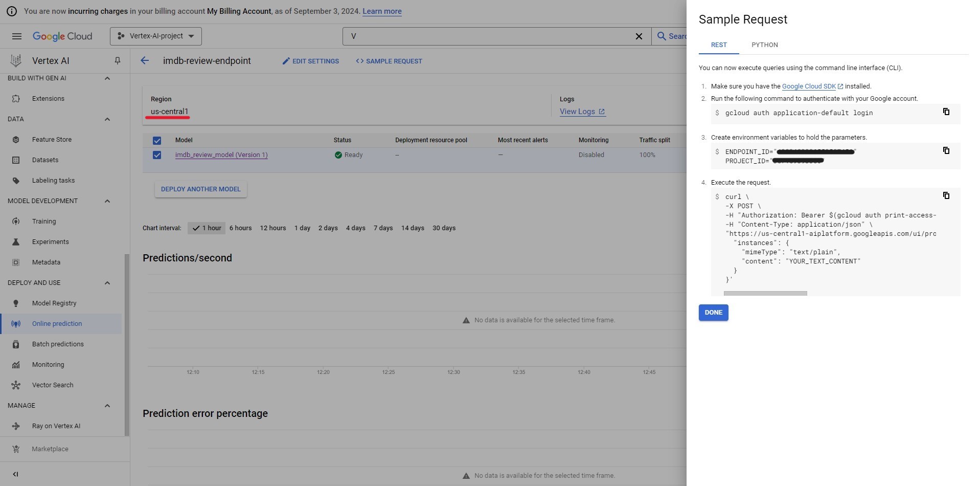The height and width of the screenshot is (486, 980).
Task: Click SAMPLE REQUEST button
Action: click(x=389, y=61)
